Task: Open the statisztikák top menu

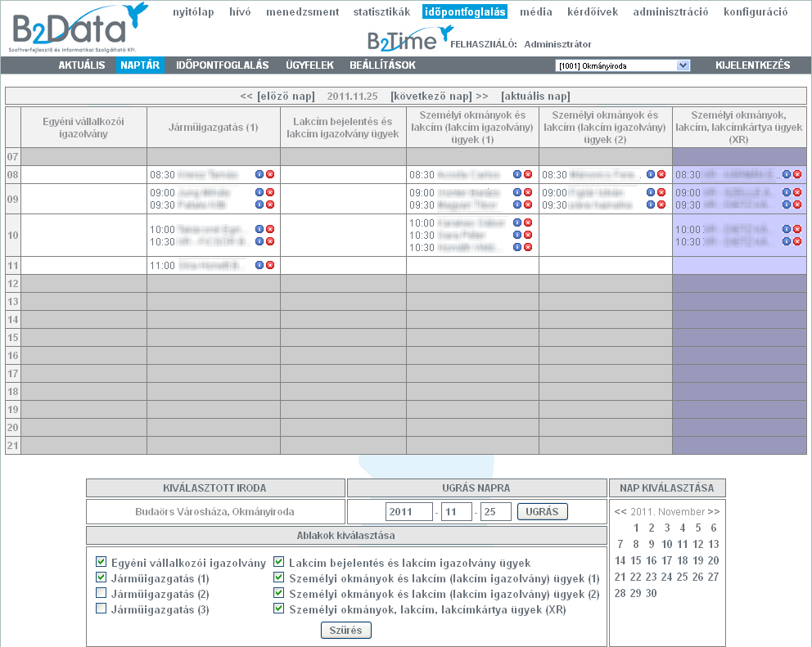Action: coord(381,12)
